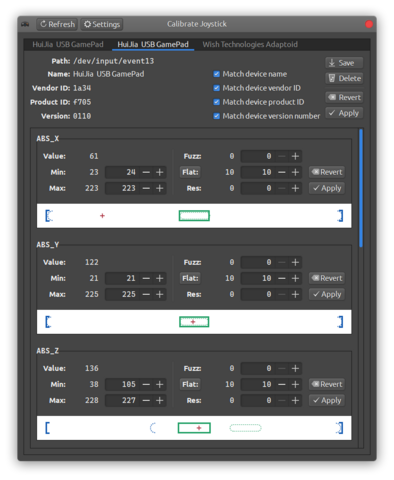
Task: Increase ABS_Z Flat value
Action: tap(295, 384)
